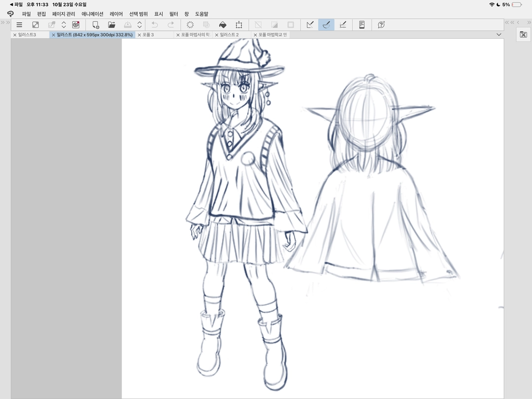Expand the canvas tab list chevron
Viewport: 532px width, 399px height.
pyautogui.click(x=499, y=34)
